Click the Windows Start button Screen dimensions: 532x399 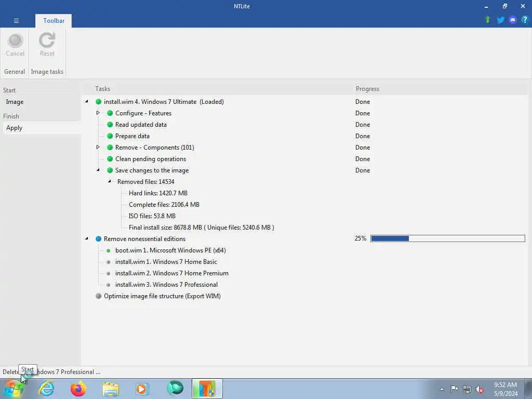(13, 389)
